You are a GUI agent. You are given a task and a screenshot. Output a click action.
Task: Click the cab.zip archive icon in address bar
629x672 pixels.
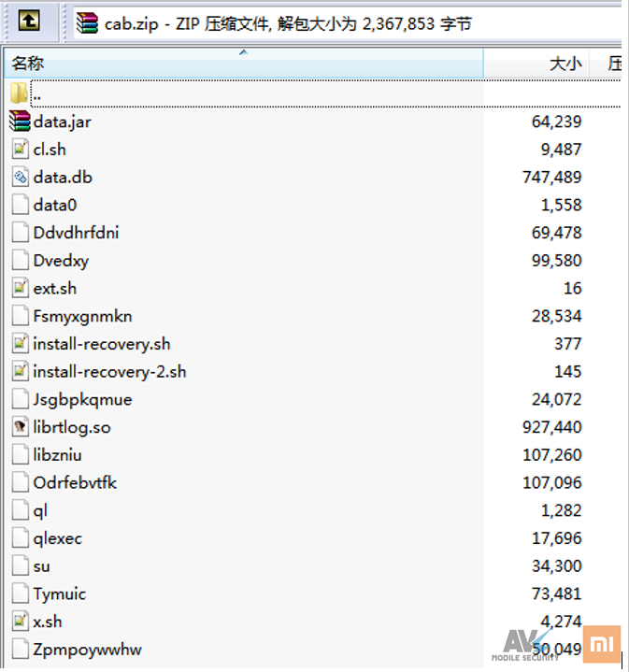[87, 23]
